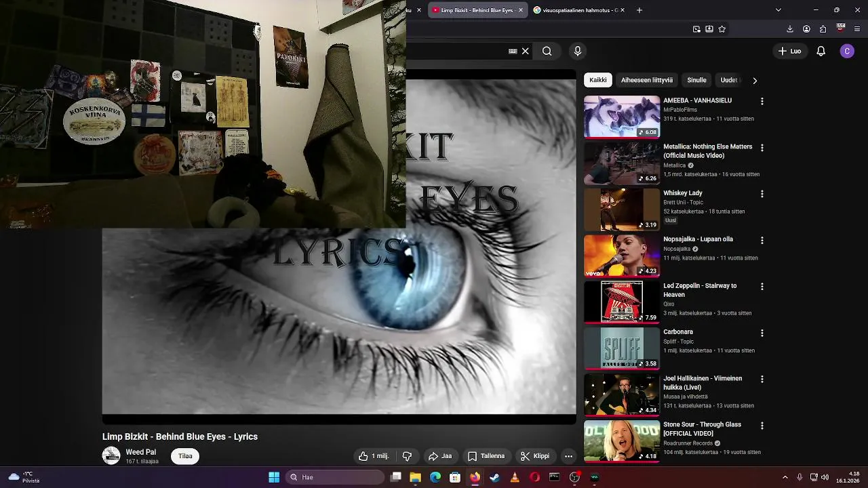Viewport: 868px width, 488px height.
Task: Close the visuospatiaalinen hahmotus tab
Action: 622,10
